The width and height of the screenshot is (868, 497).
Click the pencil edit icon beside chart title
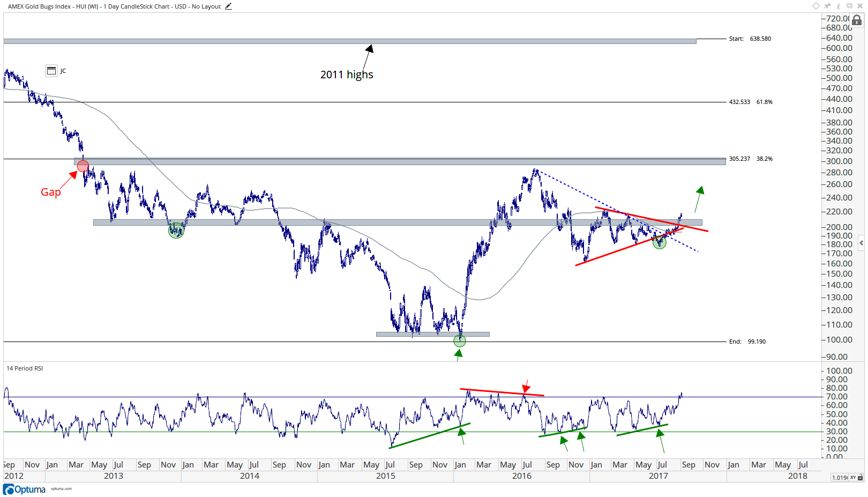[x=228, y=6]
